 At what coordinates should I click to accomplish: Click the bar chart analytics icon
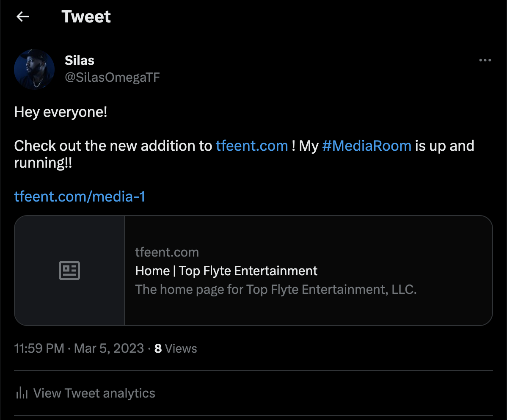[22, 393]
